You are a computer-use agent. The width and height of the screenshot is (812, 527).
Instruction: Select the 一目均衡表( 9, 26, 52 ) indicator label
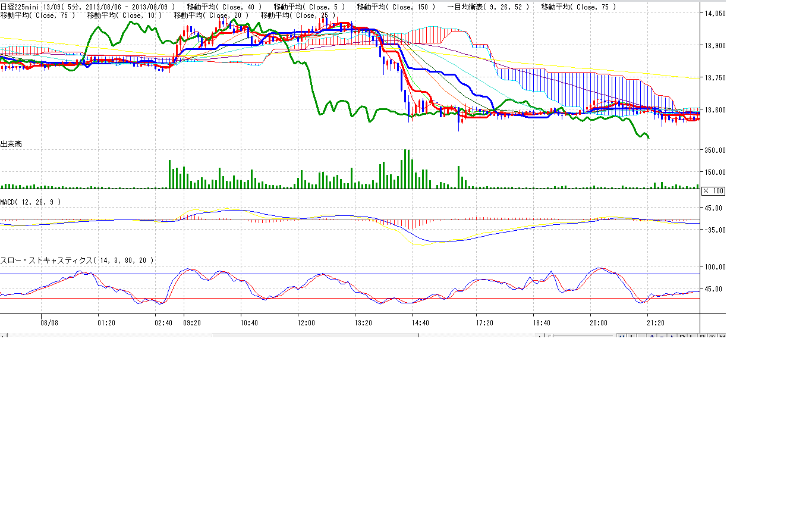tap(487, 7)
